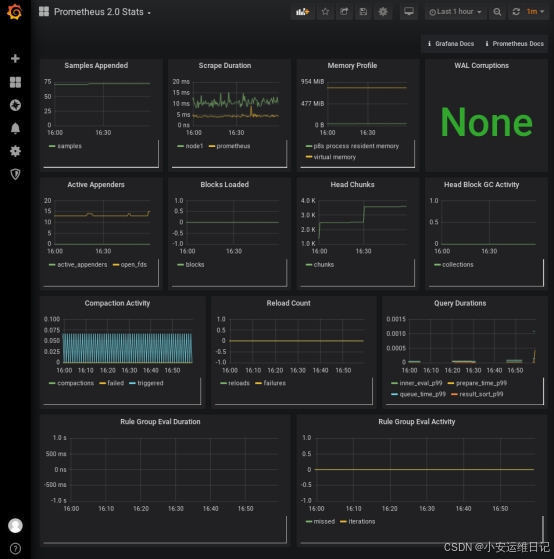
Task: Click the zoom out time range icon
Action: pyautogui.click(x=497, y=12)
